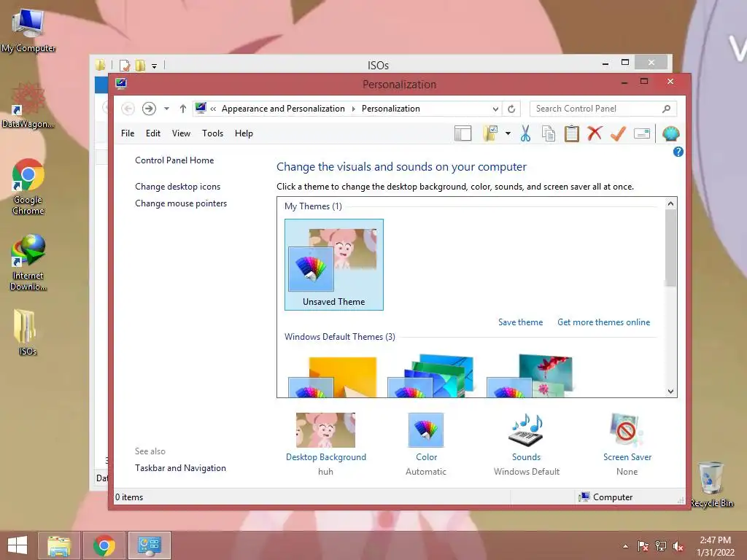The width and height of the screenshot is (747, 560).
Task: Open Taskbar and Navigation link
Action: click(x=181, y=468)
